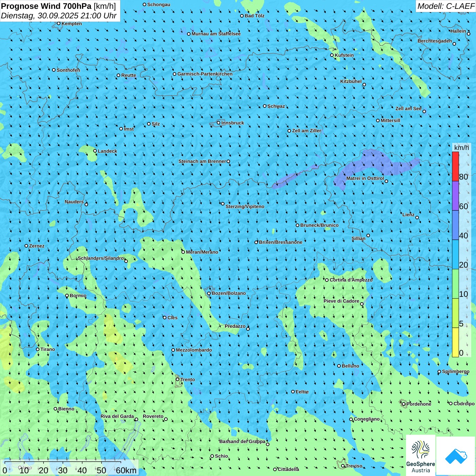Click the 'Pieve di Cadore' label
Image resolution: width=476 pixels, height=476 pixels.
341,301
